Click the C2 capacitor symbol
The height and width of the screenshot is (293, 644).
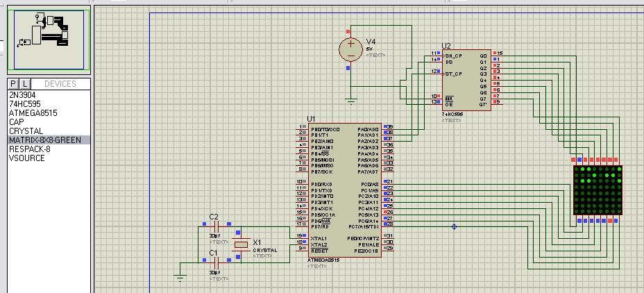[214, 226]
